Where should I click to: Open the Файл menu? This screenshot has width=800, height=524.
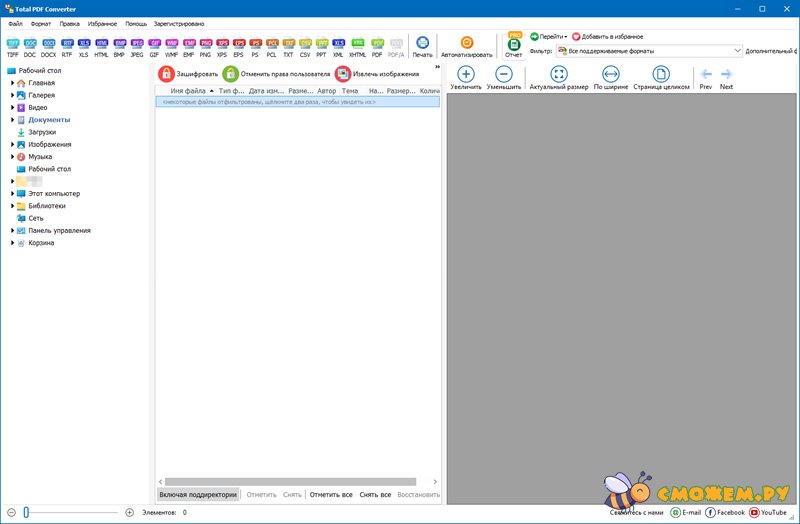point(15,23)
